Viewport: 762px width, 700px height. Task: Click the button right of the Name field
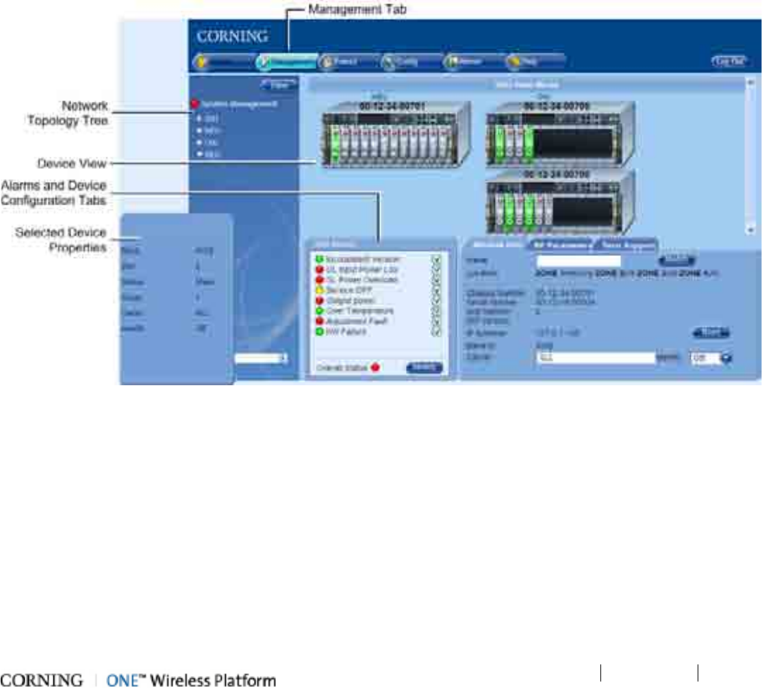coord(676,259)
